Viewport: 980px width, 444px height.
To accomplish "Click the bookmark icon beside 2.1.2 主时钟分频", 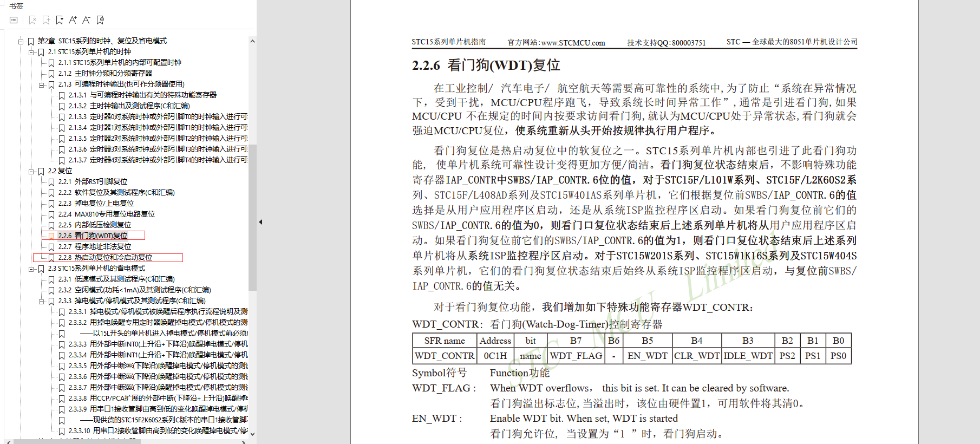I will click(51, 74).
